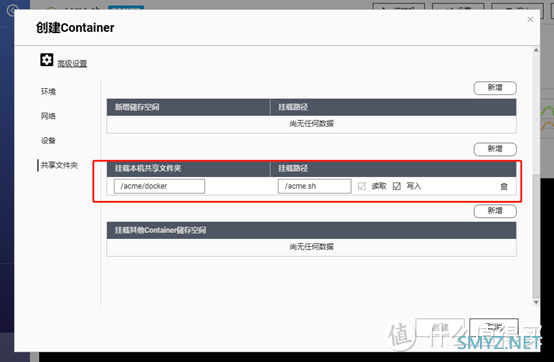This screenshot has width=554, height=362.
Task: Click the scrollbar up arrow
Action: click(x=536, y=50)
